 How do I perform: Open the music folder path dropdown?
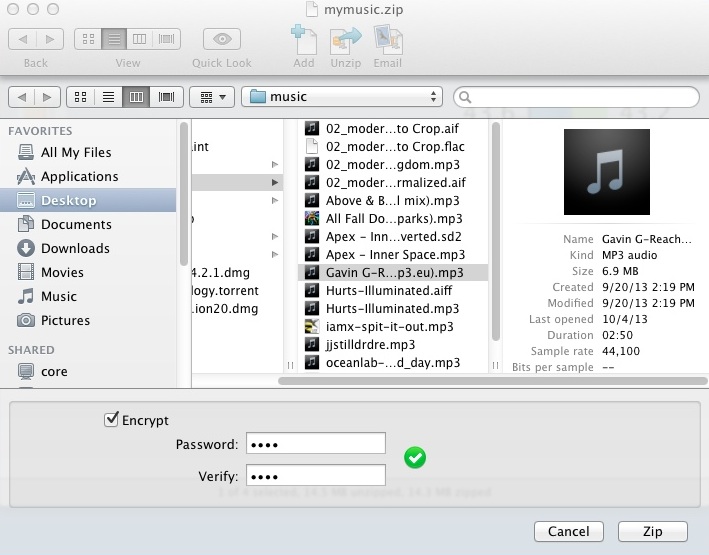(344, 97)
